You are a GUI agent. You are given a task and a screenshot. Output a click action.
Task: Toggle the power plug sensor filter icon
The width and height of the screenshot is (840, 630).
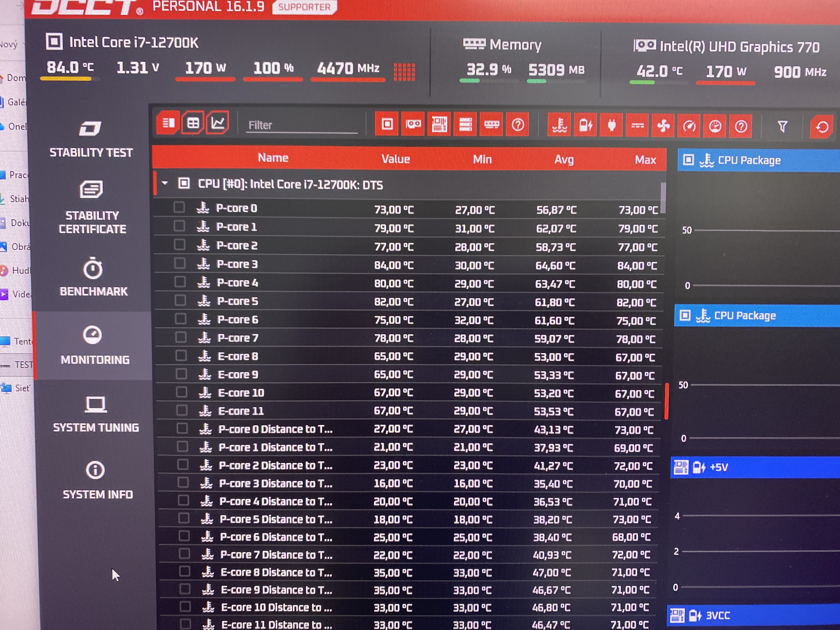coord(611,125)
